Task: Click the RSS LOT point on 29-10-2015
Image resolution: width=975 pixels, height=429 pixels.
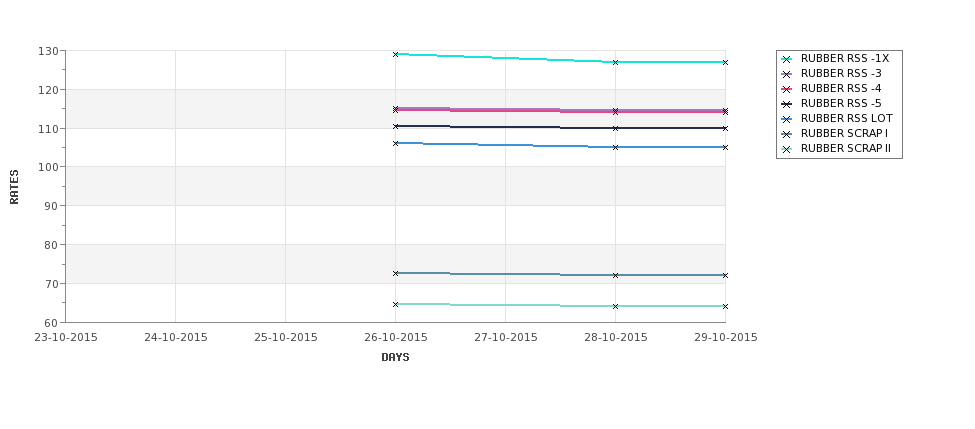Action: [725, 147]
